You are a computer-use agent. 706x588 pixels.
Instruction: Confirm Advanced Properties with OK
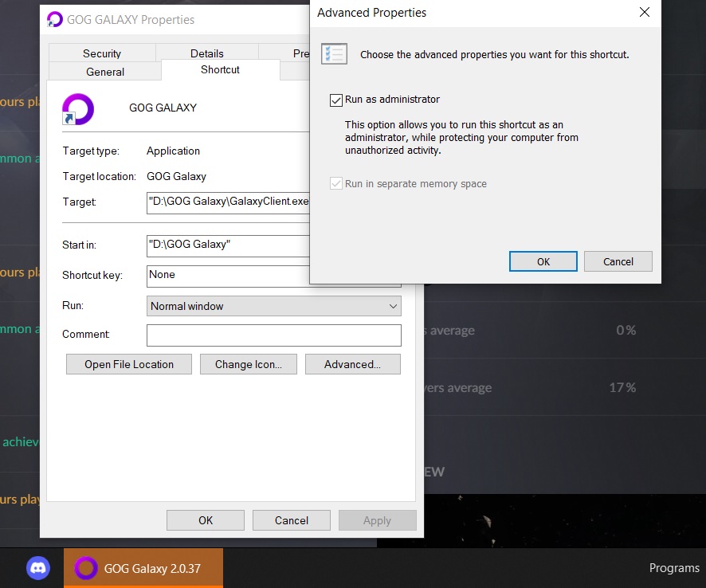[543, 261]
